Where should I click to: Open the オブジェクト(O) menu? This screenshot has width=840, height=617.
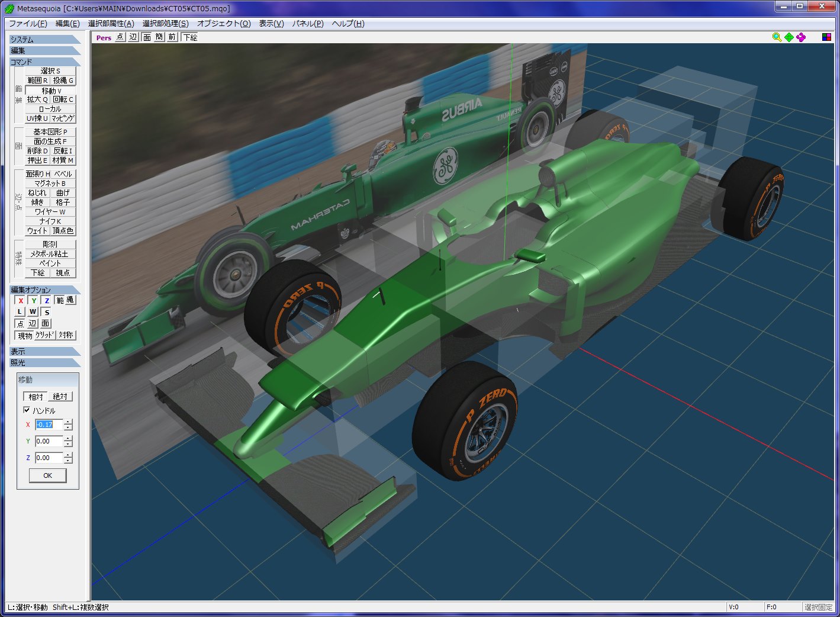pyautogui.click(x=224, y=24)
